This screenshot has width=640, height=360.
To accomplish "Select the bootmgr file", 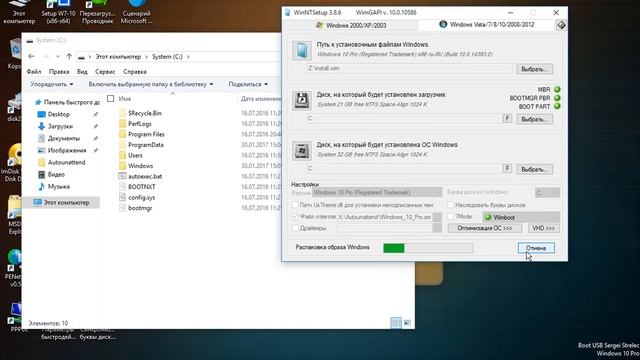I will (x=140, y=208).
